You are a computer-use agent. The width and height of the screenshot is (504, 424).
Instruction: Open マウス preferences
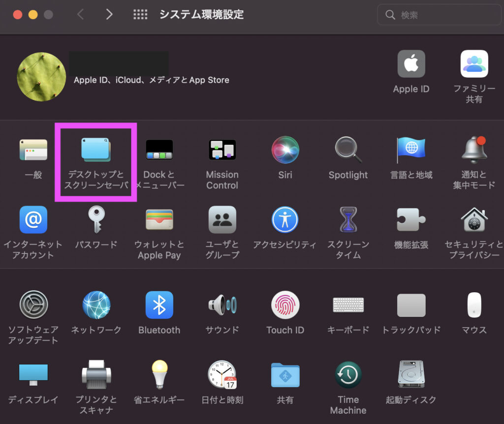pyautogui.click(x=474, y=305)
